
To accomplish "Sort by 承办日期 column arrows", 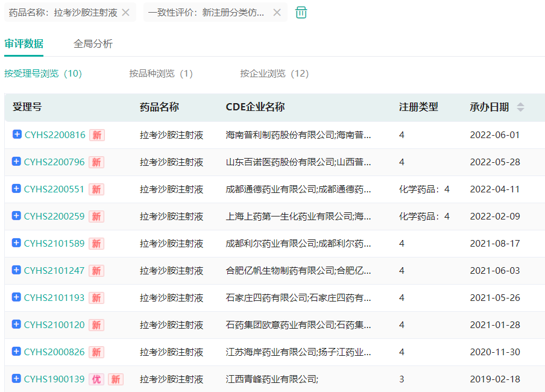I will 520,107.
